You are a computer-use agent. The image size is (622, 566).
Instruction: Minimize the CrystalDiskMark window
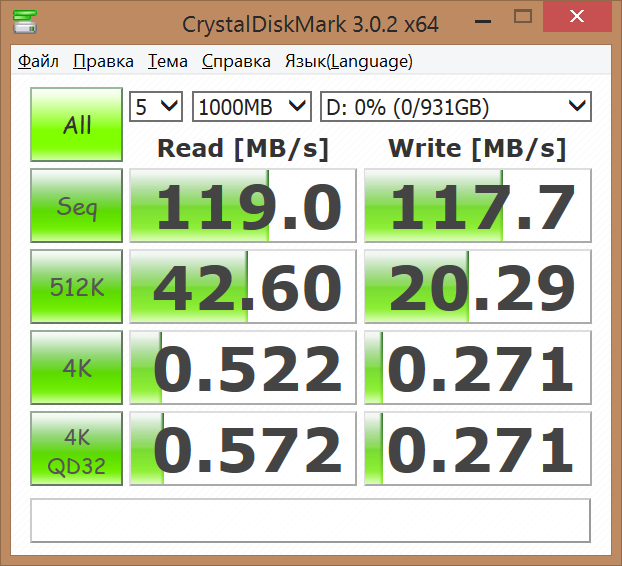coord(483,22)
